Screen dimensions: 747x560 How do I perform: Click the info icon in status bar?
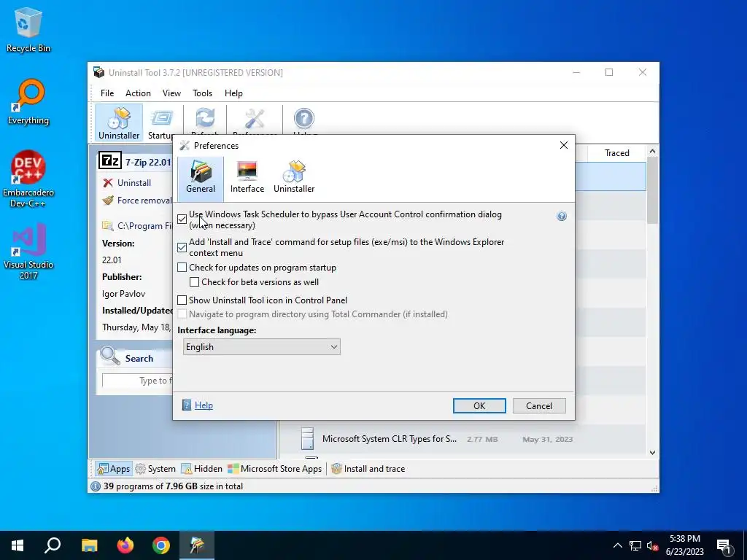96,486
